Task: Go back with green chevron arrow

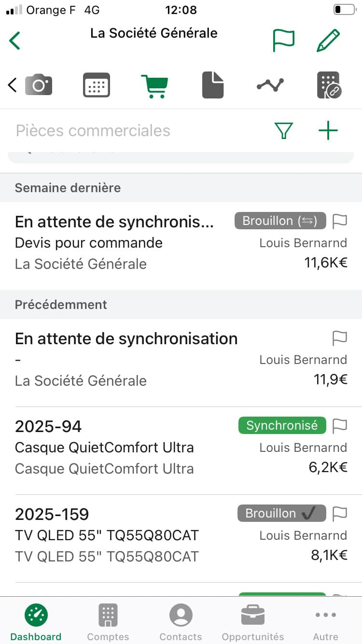Action: pos(15,41)
